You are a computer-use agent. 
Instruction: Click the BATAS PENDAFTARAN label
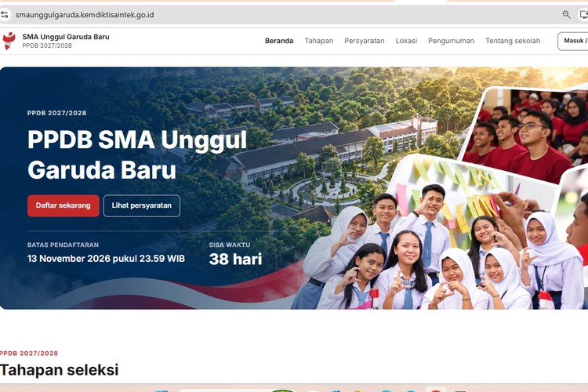[63, 245]
